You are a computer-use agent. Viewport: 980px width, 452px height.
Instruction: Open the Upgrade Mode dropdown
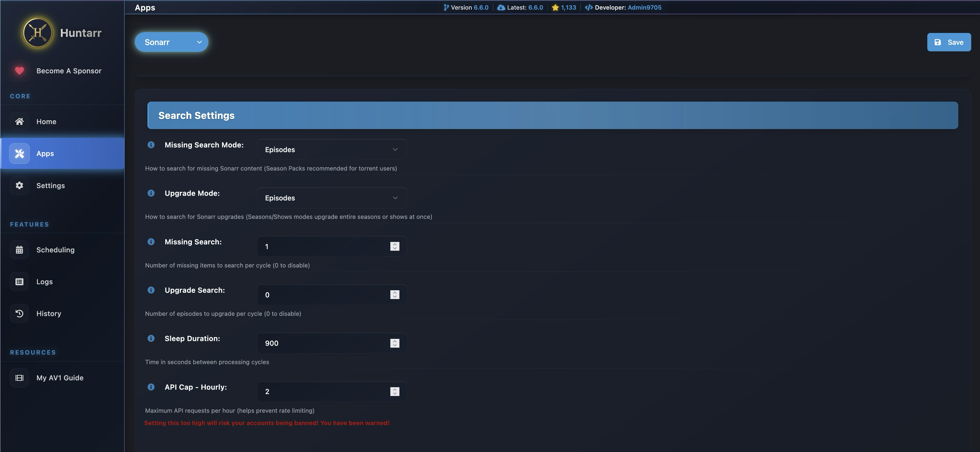(x=332, y=198)
